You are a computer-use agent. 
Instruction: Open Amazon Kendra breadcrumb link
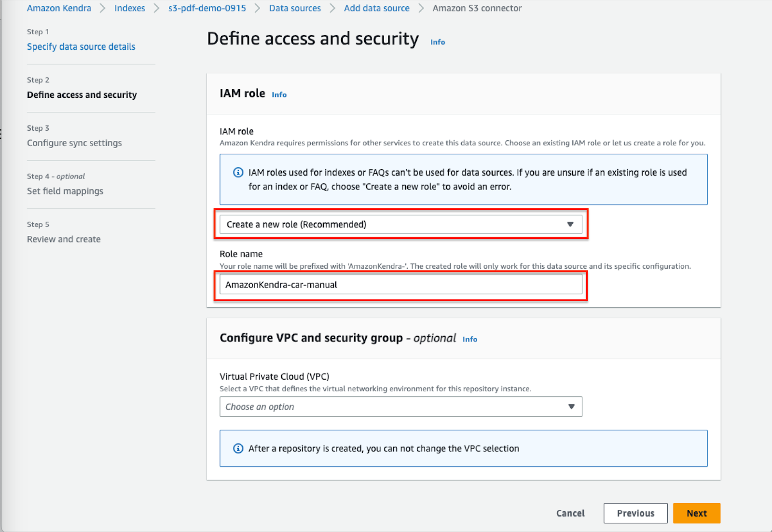[x=59, y=8]
